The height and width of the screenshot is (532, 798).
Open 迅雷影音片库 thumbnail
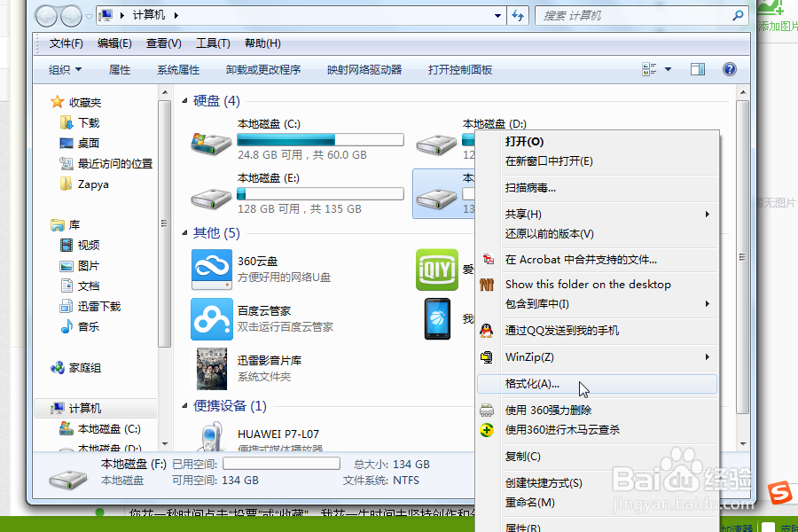pos(212,369)
